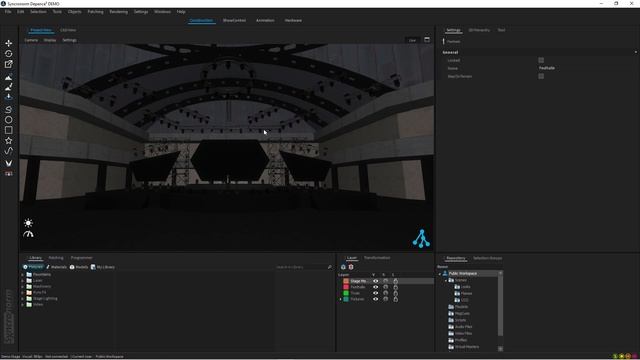Open the Materials library category
The height and width of the screenshot is (360, 640).
pyautogui.click(x=56, y=267)
